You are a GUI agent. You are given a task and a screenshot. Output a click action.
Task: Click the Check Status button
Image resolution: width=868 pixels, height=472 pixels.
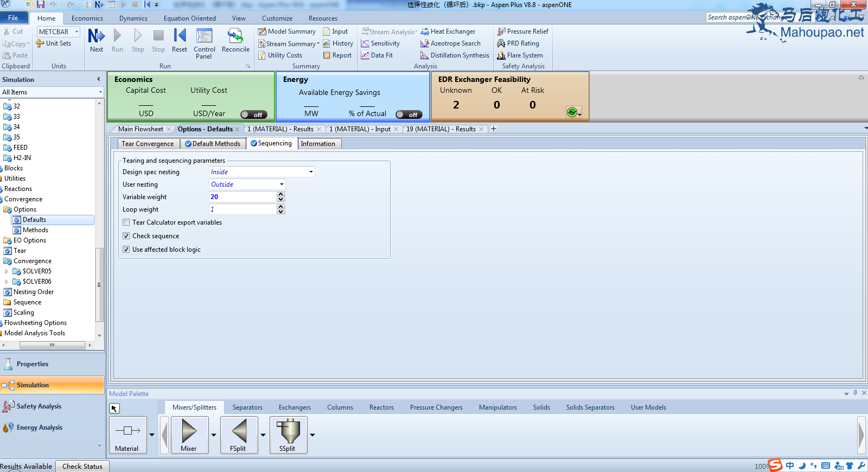82,467
